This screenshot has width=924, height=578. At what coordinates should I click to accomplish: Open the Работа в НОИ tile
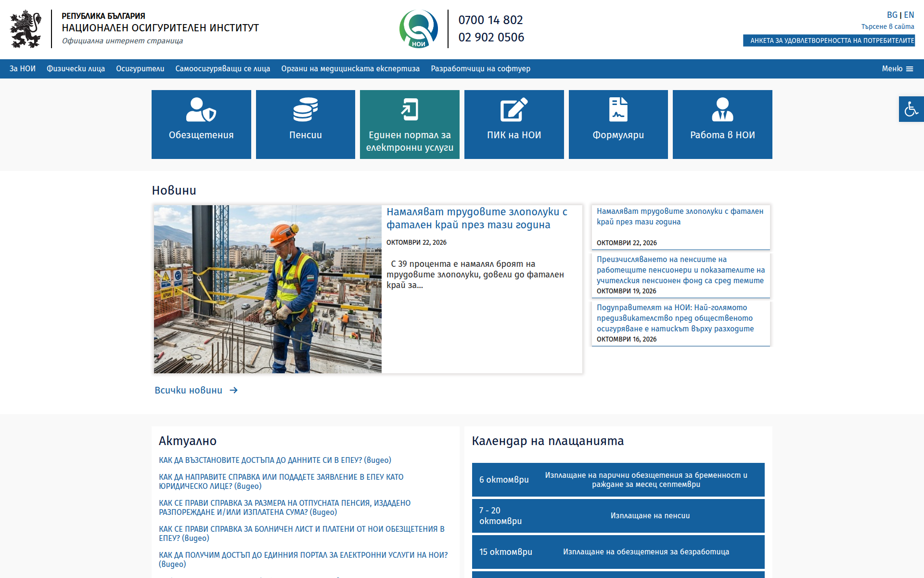722,124
